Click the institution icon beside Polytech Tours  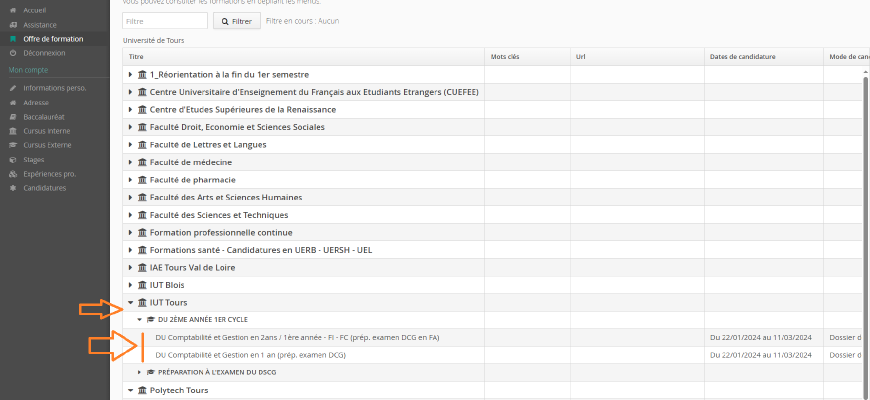point(142,390)
